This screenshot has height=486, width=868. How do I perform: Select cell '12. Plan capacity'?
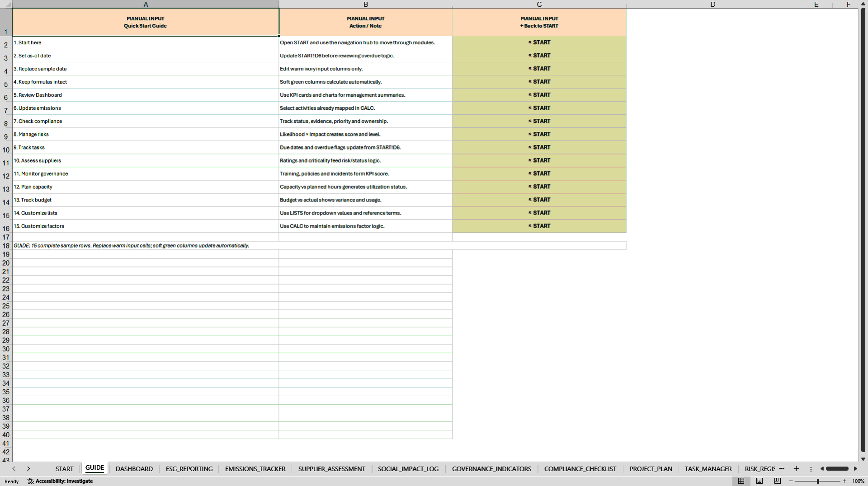point(146,187)
